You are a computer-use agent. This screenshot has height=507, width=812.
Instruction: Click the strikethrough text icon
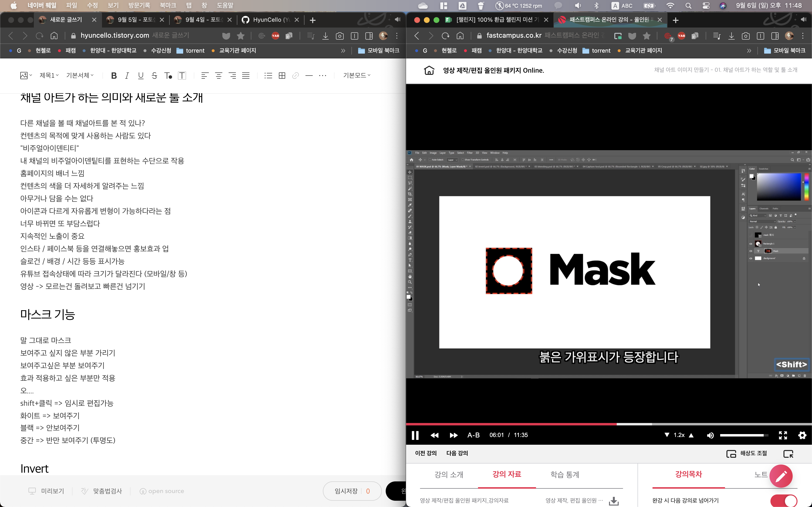pyautogui.click(x=154, y=75)
